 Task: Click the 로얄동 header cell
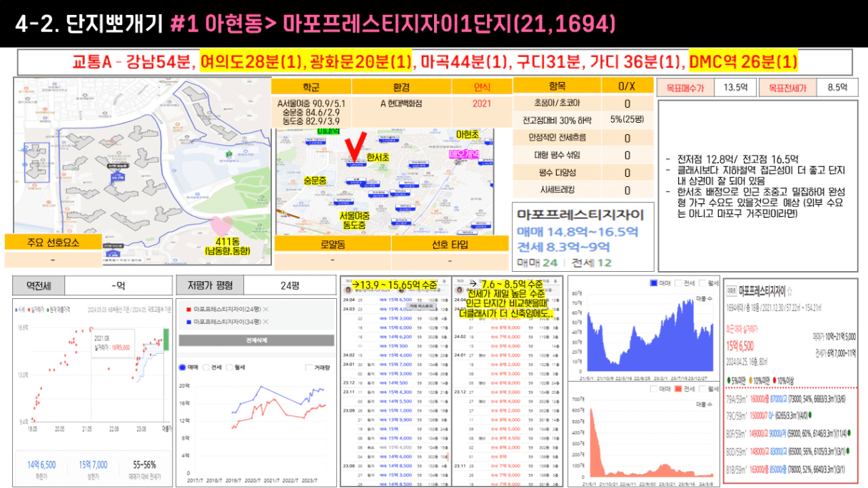point(333,244)
